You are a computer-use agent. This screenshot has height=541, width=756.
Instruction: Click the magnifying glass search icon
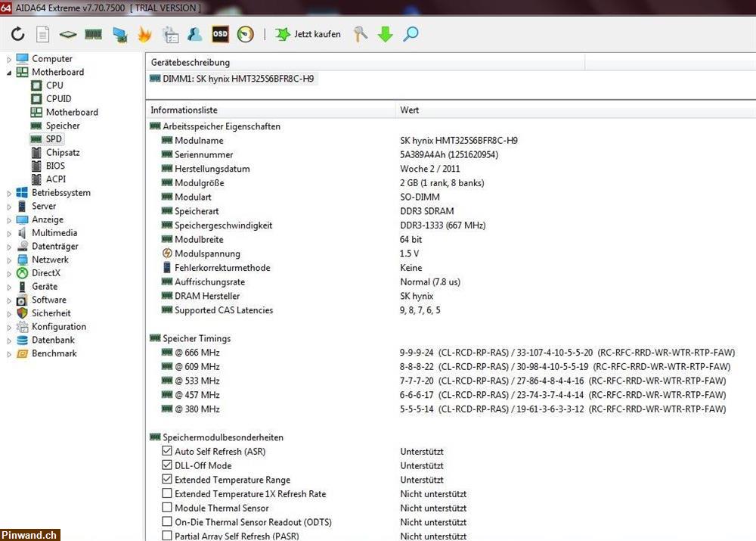[411, 34]
